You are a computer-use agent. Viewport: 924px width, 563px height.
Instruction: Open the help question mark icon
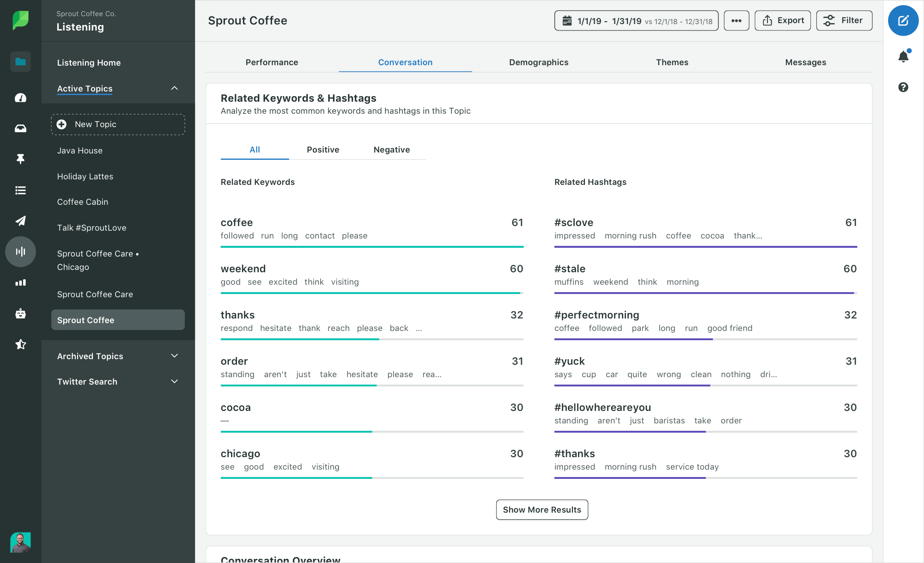point(903,87)
